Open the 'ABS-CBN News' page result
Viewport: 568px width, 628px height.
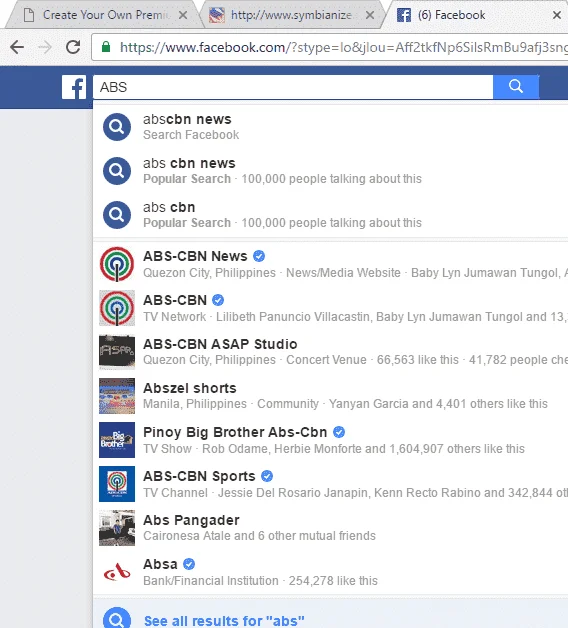[330, 264]
